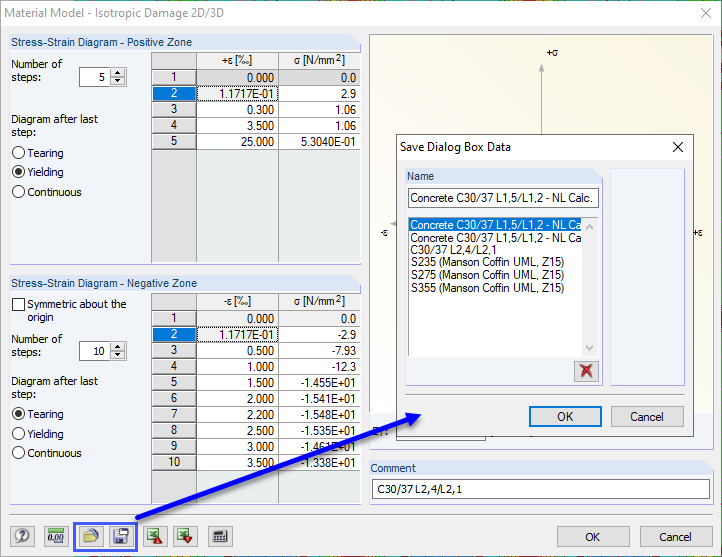The width and height of the screenshot is (722, 557).
Task: Click positive zone row header 4
Action: [174, 125]
